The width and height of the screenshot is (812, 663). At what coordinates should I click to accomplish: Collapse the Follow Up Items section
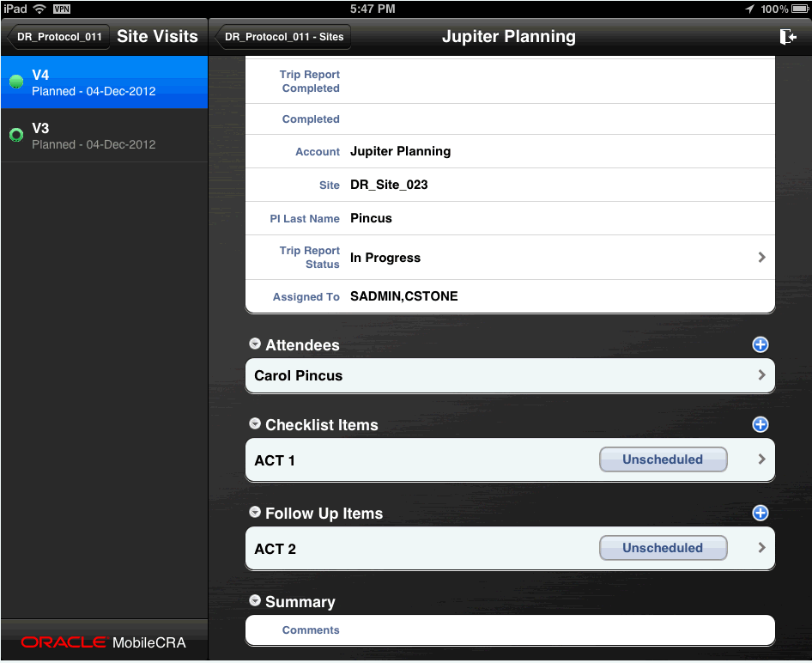(255, 512)
